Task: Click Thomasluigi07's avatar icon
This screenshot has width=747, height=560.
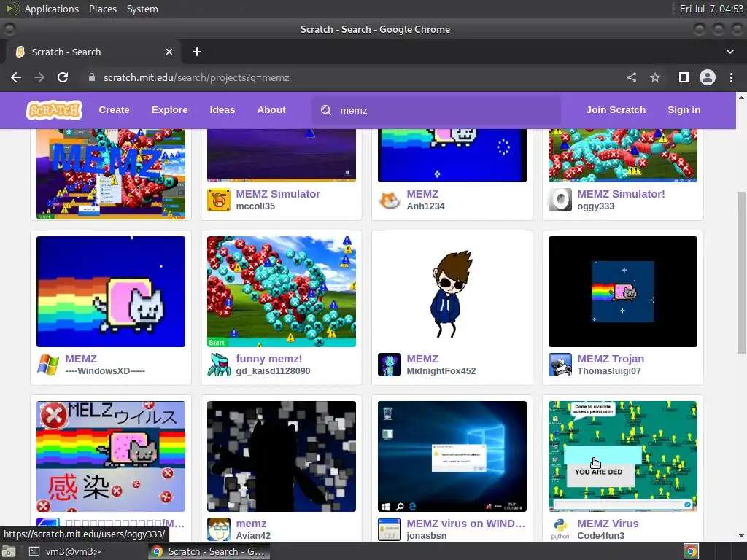Action: (560, 365)
